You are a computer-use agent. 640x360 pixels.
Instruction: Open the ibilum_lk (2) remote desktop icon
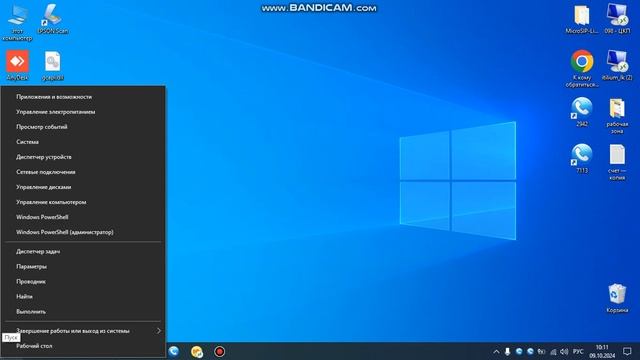pos(617,65)
